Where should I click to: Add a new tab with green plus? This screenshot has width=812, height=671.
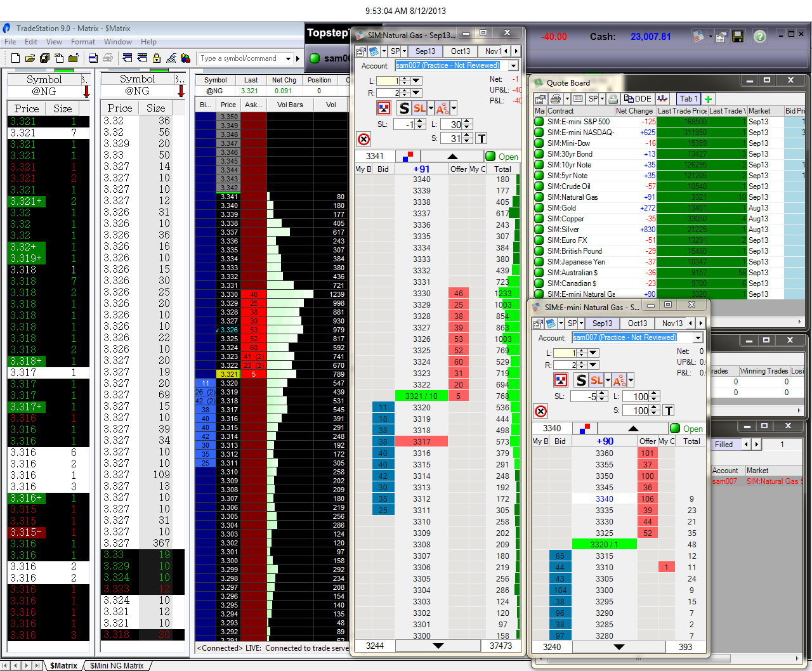pyautogui.click(x=709, y=99)
